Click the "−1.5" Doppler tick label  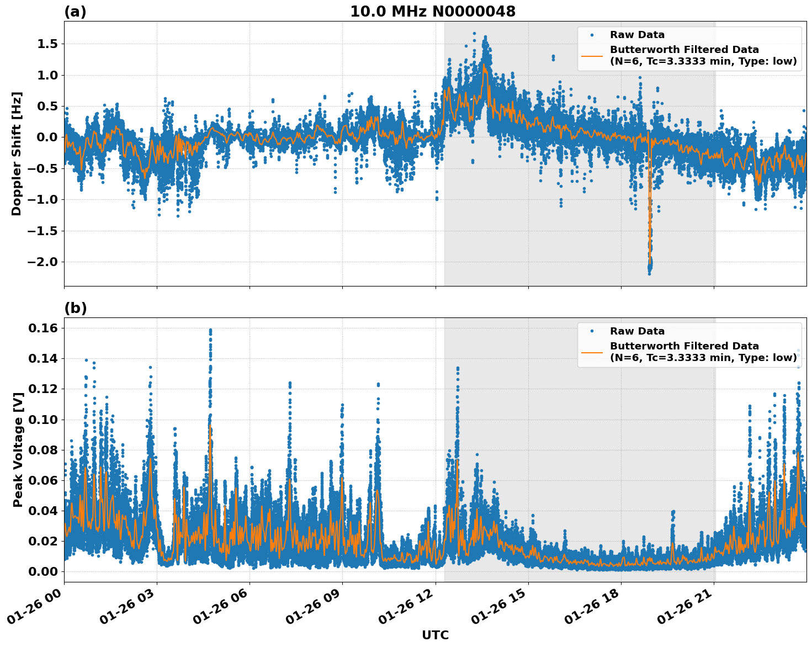click(x=43, y=231)
